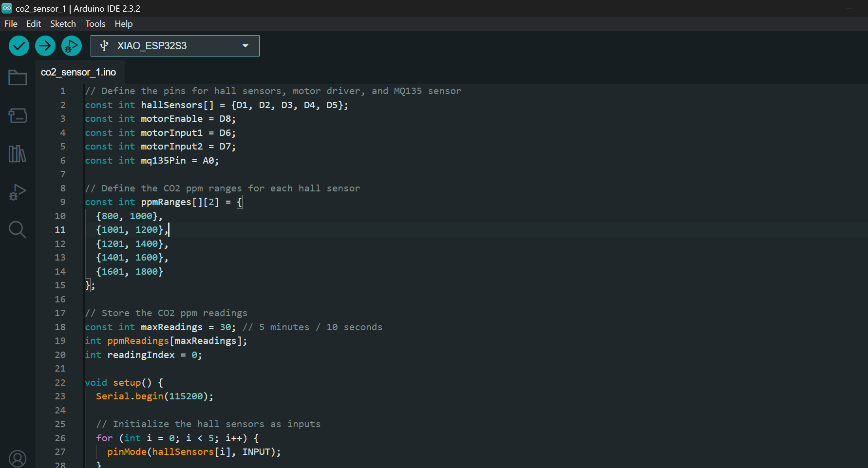Open the Sketchbook folder sidebar icon
868x468 pixels.
click(18, 77)
